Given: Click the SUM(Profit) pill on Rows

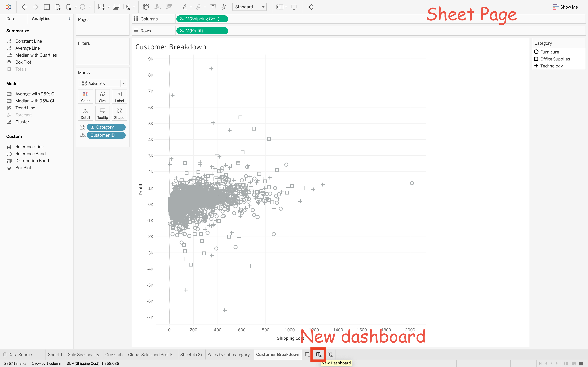Looking at the screenshot, I should tap(202, 31).
